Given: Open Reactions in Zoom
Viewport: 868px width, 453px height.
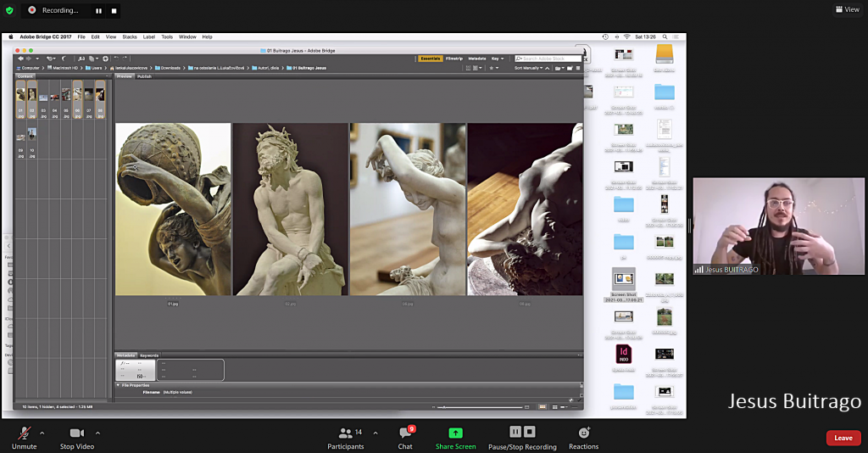Looking at the screenshot, I should click(x=583, y=438).
